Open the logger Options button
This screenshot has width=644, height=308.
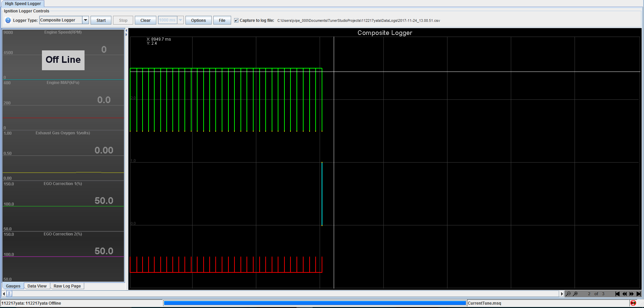click(x=198, y=20)
